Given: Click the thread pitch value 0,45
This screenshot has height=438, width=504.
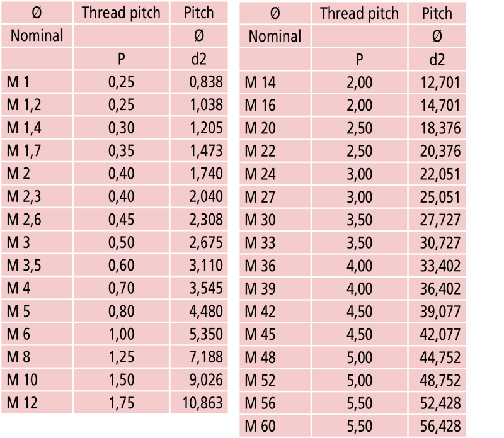Looking at the screenshot, I should (x=121, y=219).
